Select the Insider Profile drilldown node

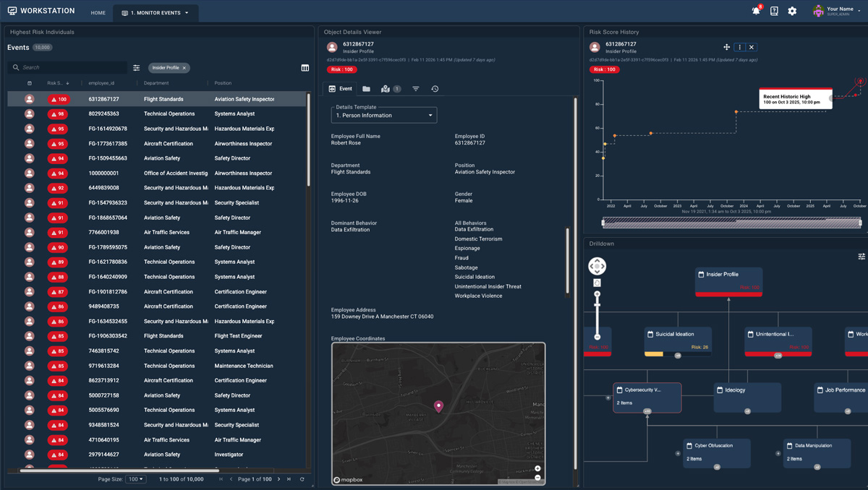tap(728, 282)
